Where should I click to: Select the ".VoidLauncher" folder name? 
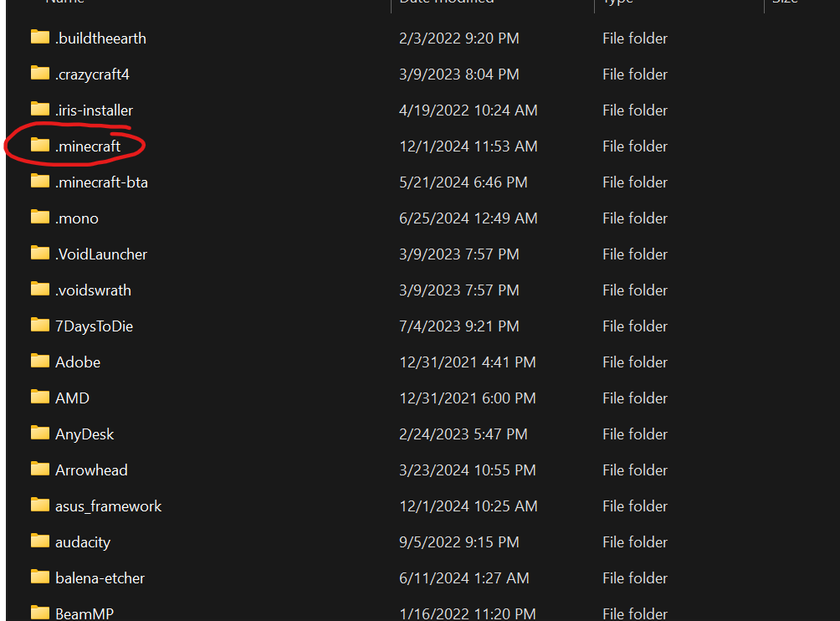click(x=101, y=254)
